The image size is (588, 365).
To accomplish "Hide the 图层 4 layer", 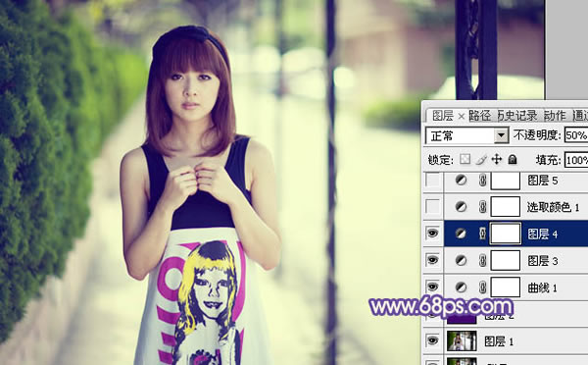I will tap(432, 234).
